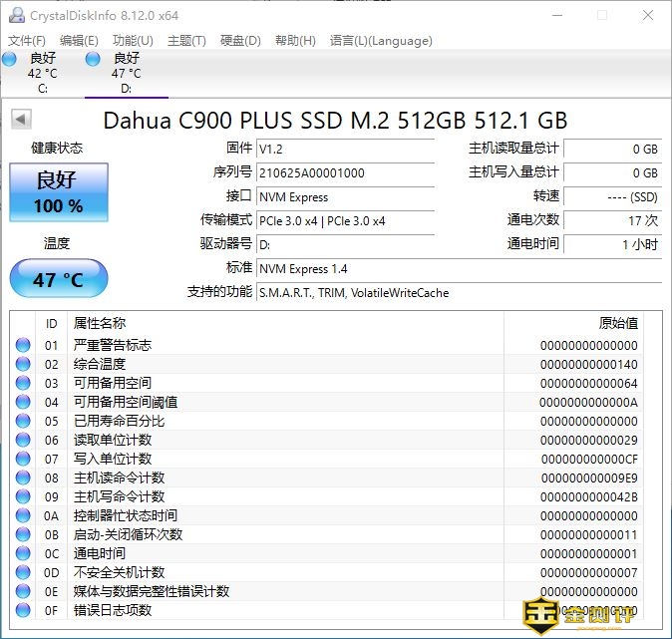This screenshot has height=639, width=672.
Task: Select drive D: status orb icon
Action: 93,60
